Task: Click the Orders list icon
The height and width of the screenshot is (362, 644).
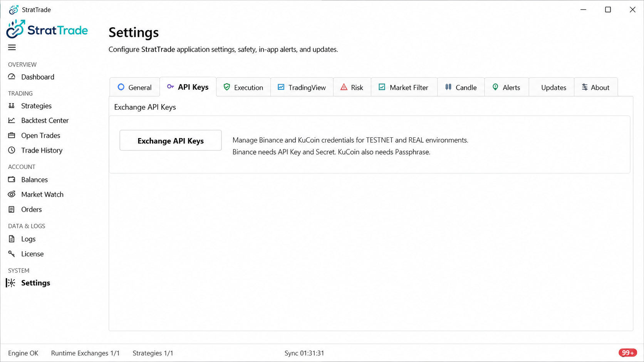Action: tap(12, 209)
